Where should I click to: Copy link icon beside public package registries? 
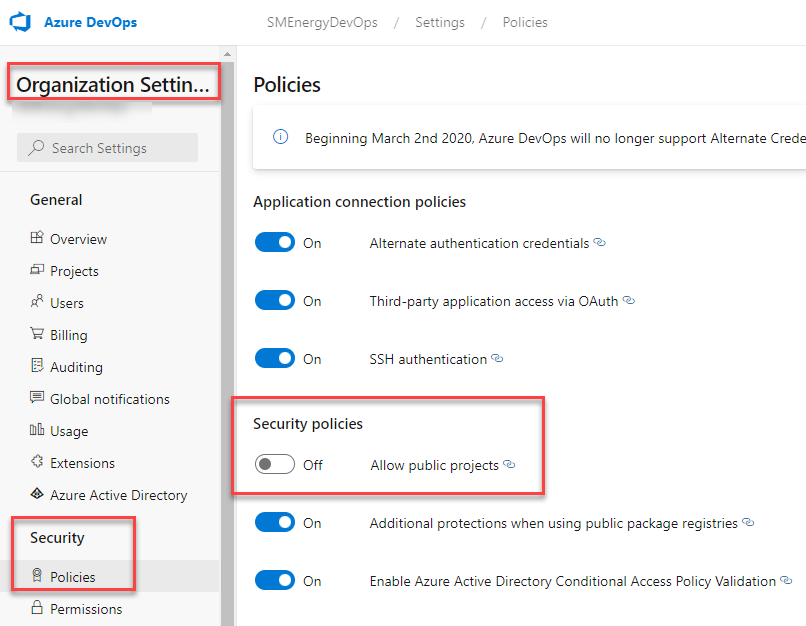(748, 522)
